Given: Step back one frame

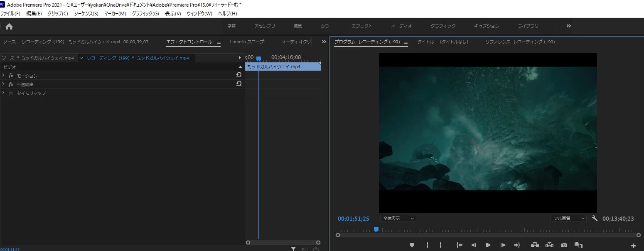Looking at the screenshot, I should pyautogui.click(x=473, y=245).
